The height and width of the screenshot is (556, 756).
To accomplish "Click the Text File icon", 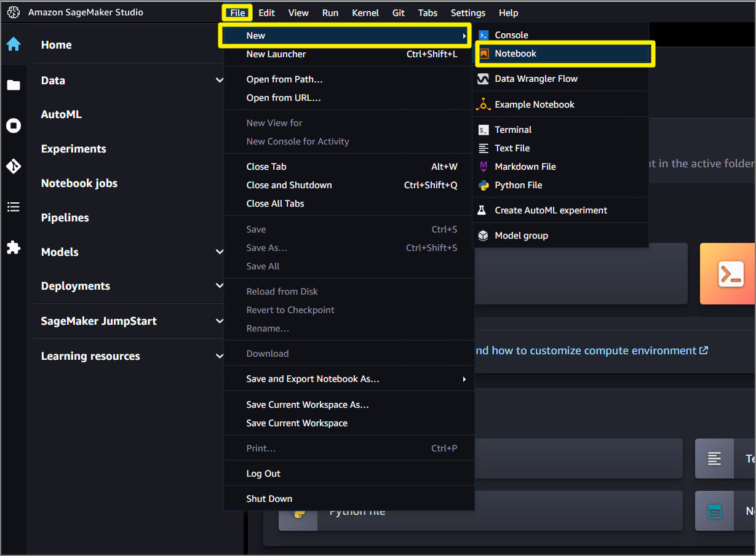I will tap(483, 148).
